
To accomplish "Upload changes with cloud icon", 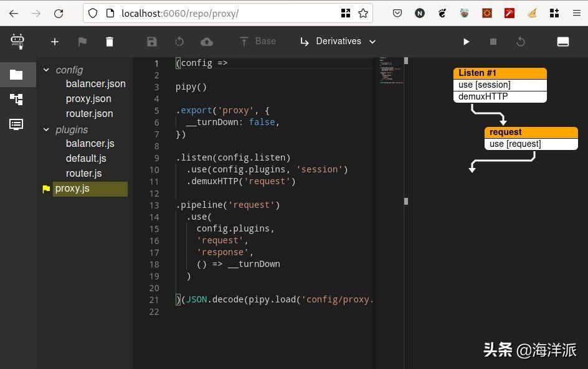I will point(207,42).
